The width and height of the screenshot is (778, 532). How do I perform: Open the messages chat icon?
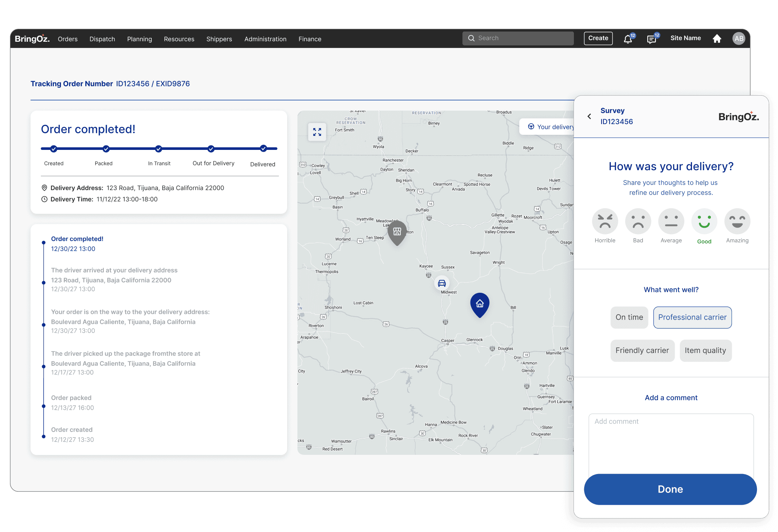coord(652,39)
